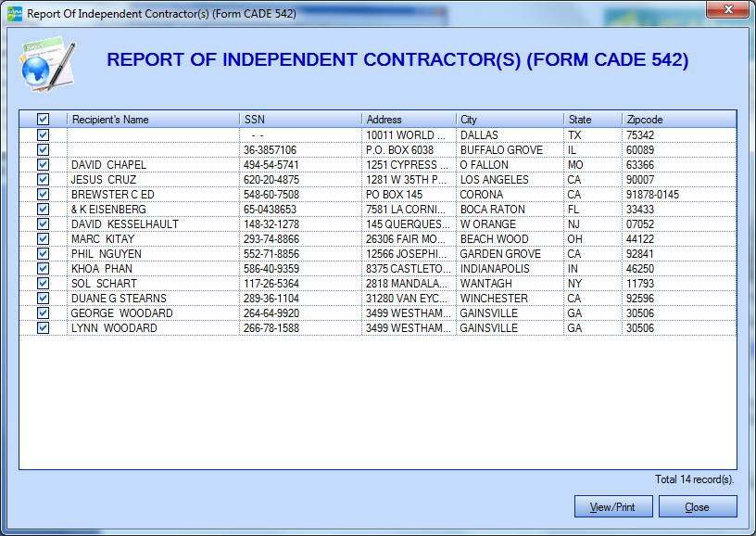The width and height of the screenshot is (756, 536).
Task: Toggle the checkbox for the DALLAS row
Action: [x=43, y=135]
